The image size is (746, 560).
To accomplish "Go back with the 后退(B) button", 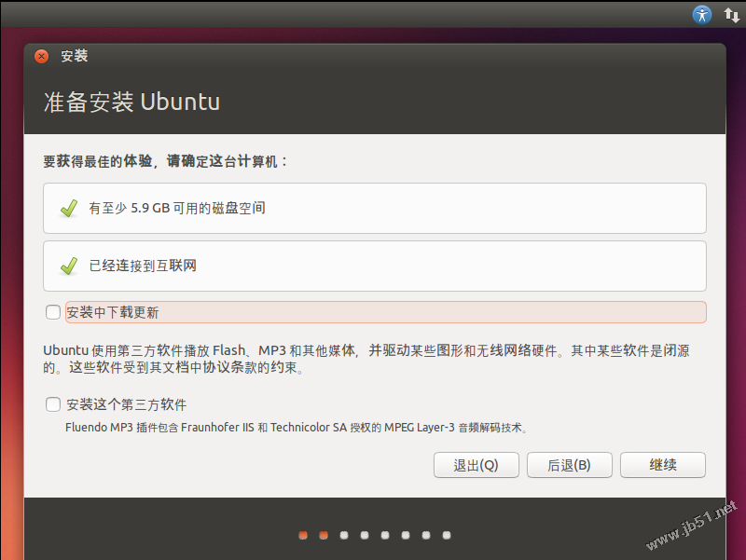I will (569, 465).
